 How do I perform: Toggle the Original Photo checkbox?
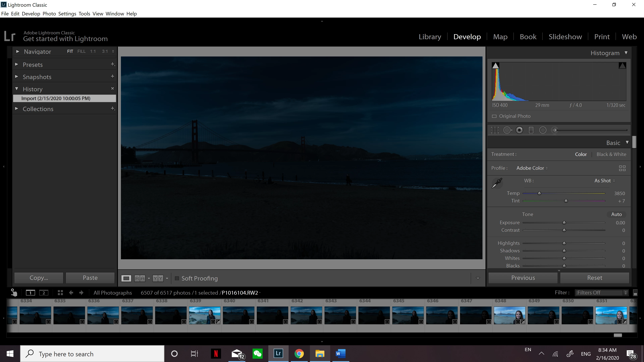[494, 116]
